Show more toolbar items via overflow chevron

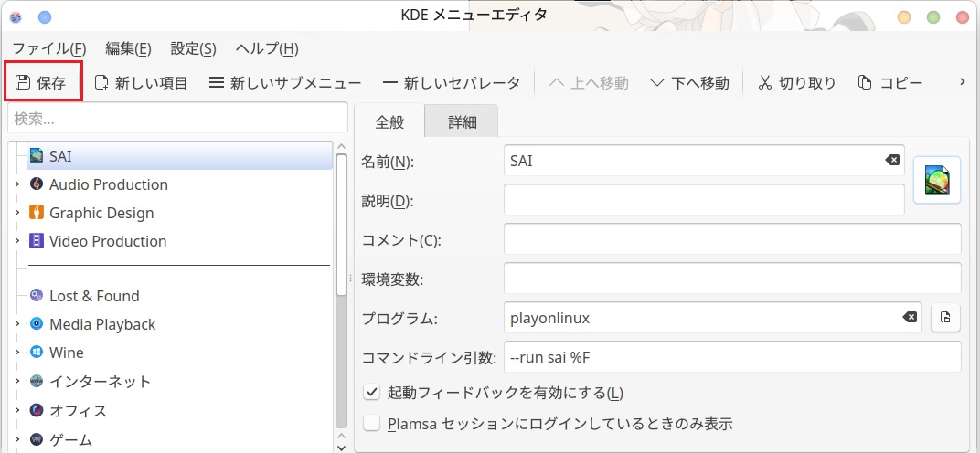tap(961, 83)
